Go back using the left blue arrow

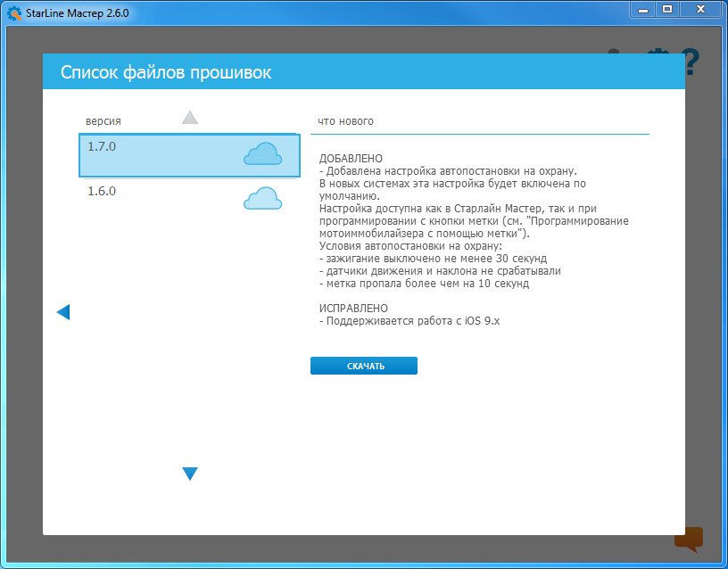[63, 312]
